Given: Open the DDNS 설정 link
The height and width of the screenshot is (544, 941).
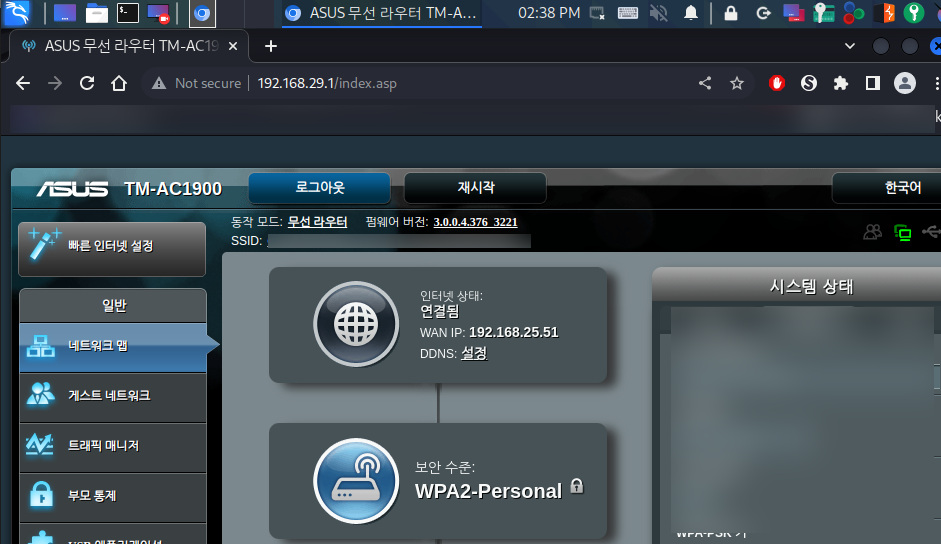Looking at the screenshot, I should (474, 354).
